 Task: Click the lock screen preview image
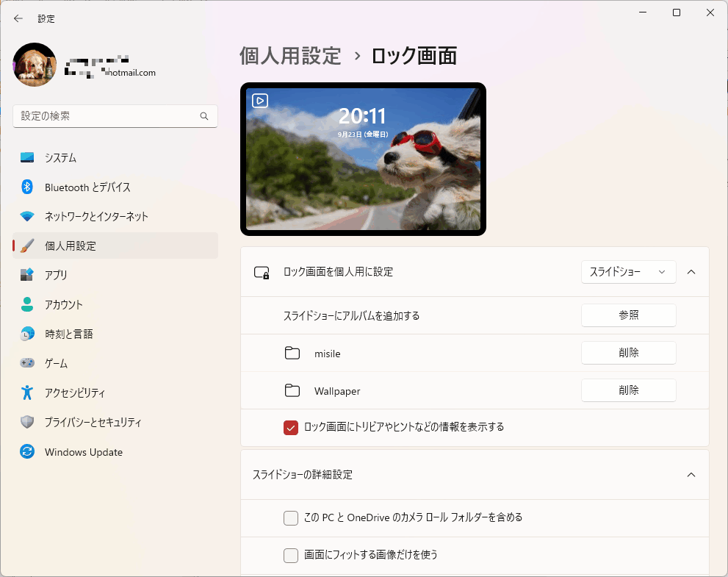point(363,159)
